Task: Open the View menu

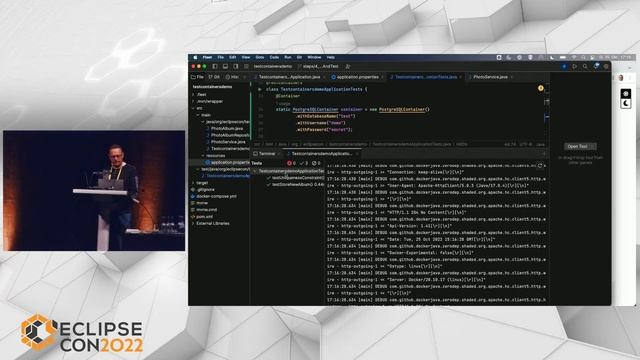Action: [x=246, y=58]
